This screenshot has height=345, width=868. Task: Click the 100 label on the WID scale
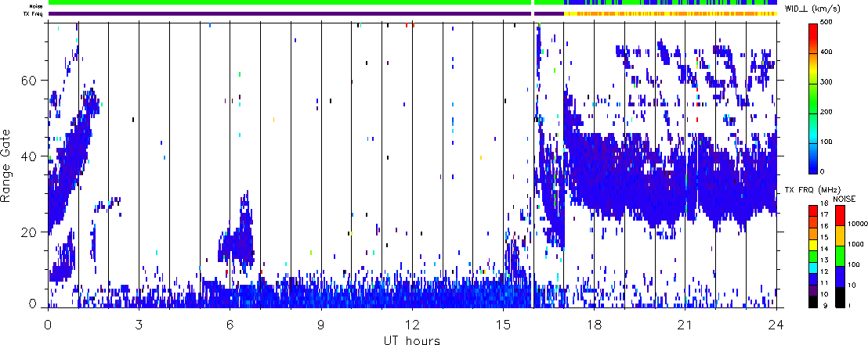(827, 142)
